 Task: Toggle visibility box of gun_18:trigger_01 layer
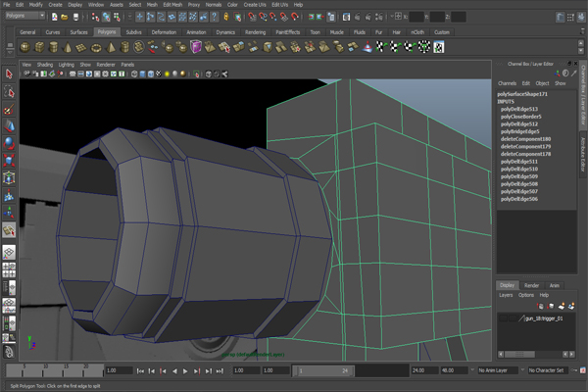(x=504, y=318)
